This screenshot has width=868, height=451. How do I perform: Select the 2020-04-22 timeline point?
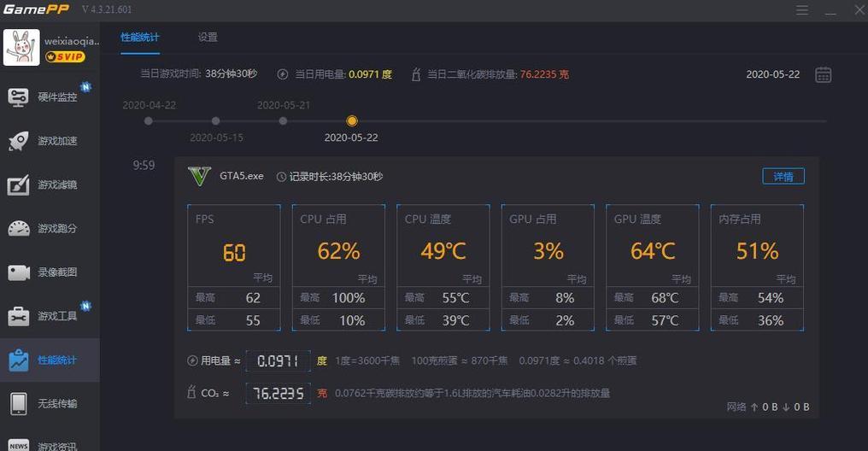pyautogui.click(x=149, y=121)
